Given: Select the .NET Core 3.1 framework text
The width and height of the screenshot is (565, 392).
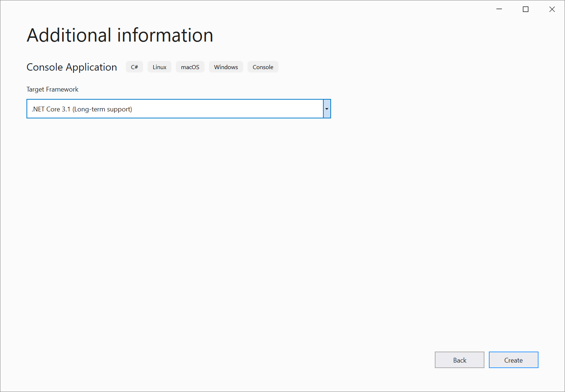Looking at the screenshot, I should point(81,109).
